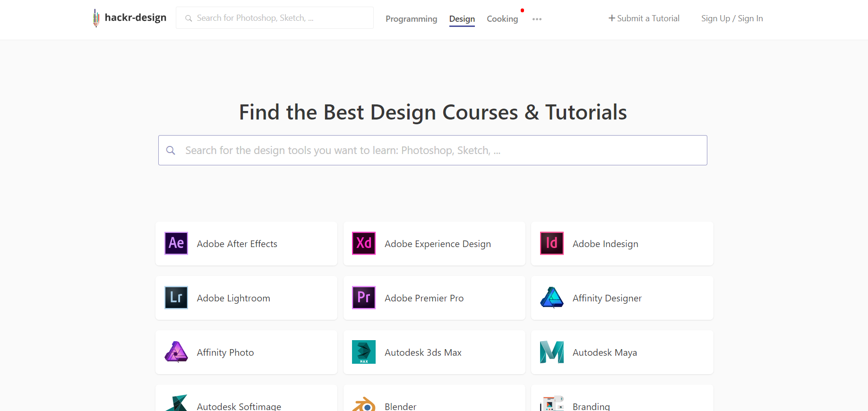Screen dimensions: 868x411
Task: Open the Adobe Experience Design text label
Action: pyautogui.click(x=438, y=244)
